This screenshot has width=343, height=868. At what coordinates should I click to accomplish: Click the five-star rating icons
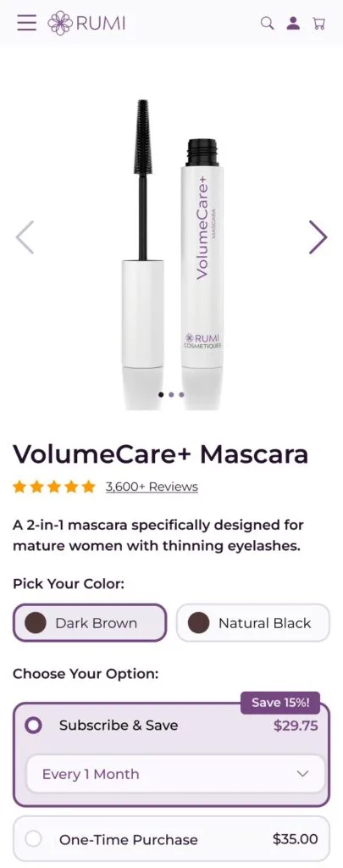pyautogui.click(x=54, y=487)
